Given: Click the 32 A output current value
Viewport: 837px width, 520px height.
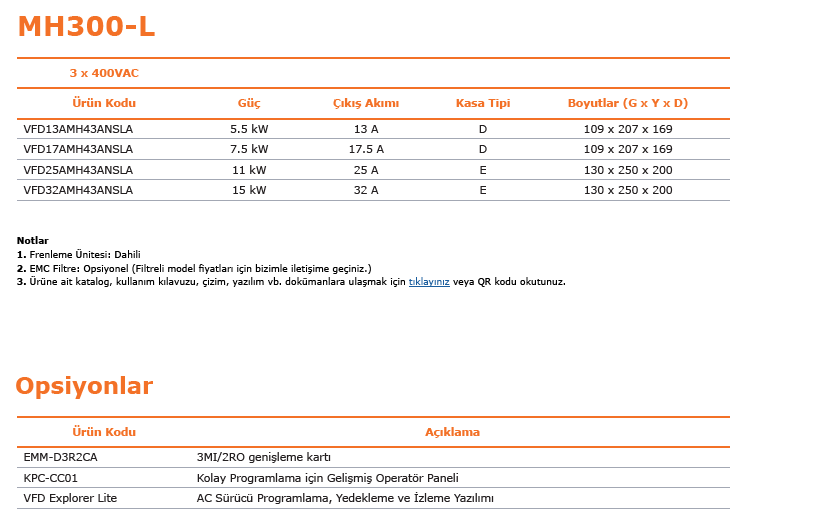Looking at the screenshot, I should (x=366, y=190).
